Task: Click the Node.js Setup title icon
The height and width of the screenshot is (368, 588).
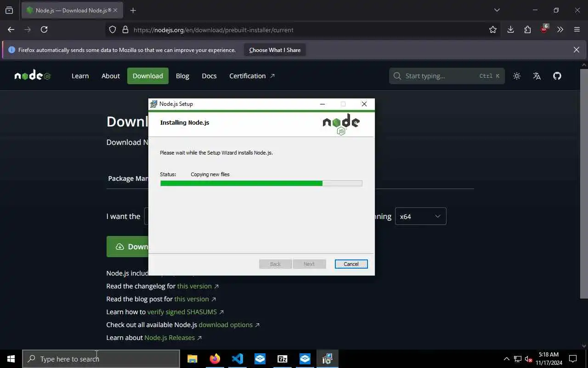Action: (154, 104)
